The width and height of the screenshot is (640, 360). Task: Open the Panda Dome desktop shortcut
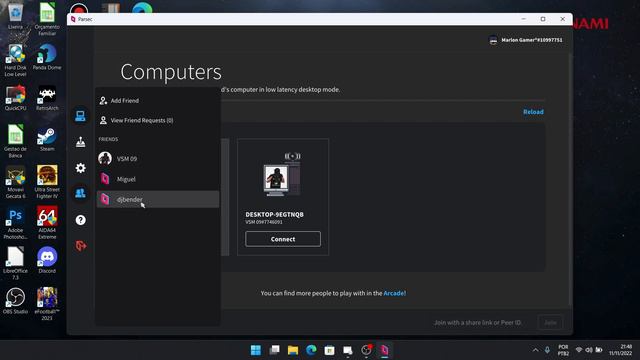pos(47,57)
